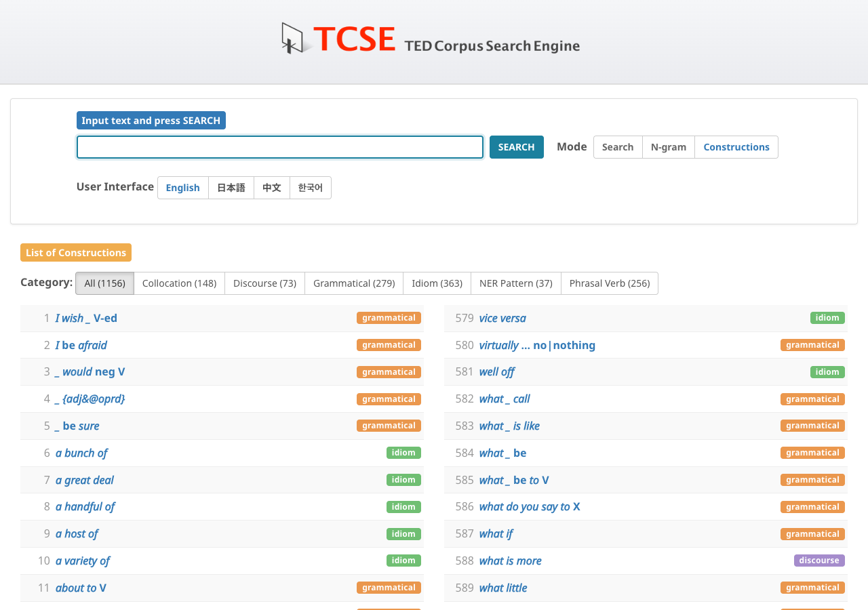Filter by Collocation category
Image resolution: width=868 pixels, height=610 pixels.
click(178, 283)
